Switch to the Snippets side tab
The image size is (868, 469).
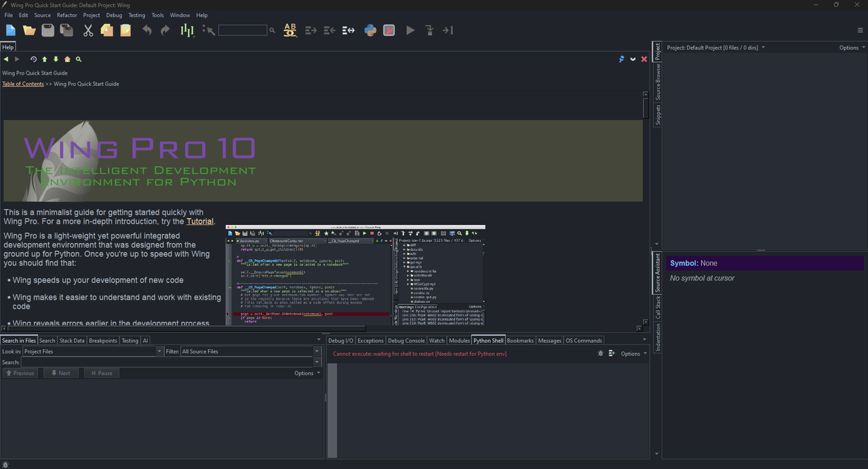[657, 115]
